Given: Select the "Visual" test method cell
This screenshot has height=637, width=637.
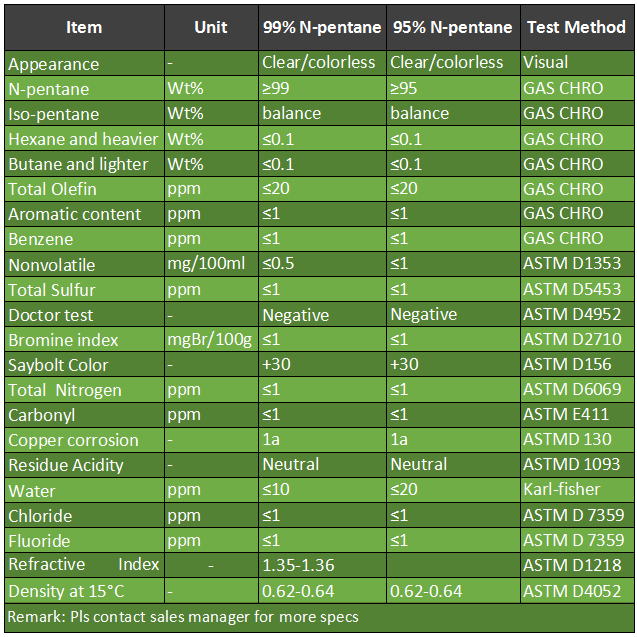Looking at the screenshot, I should tap(546, 63).
